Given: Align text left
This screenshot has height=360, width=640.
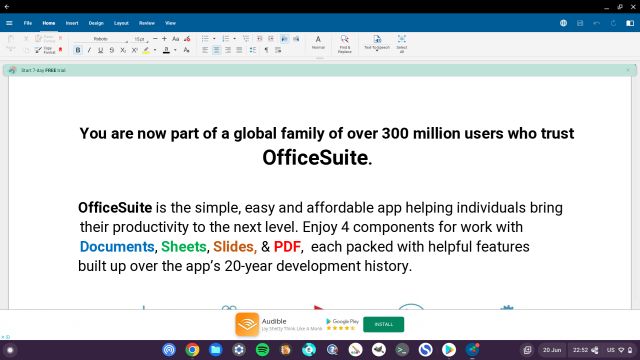Looking at the screenshot, I should (x=205, y=50).
